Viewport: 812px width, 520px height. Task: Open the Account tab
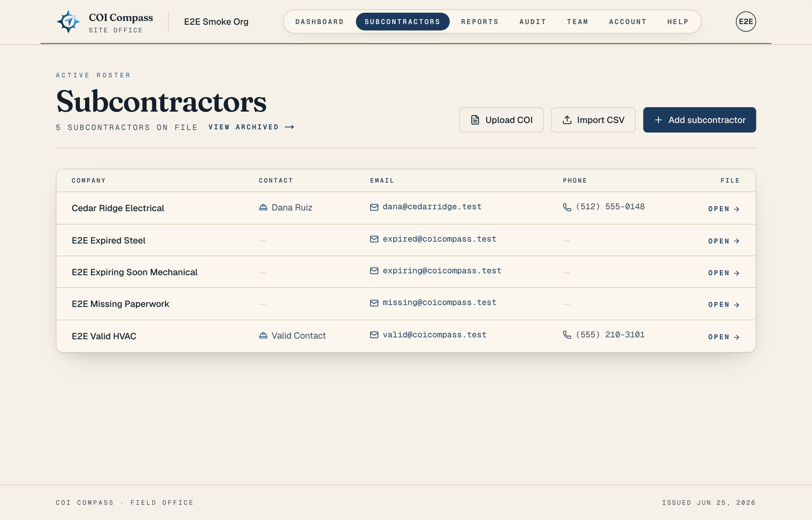point(628,22)
